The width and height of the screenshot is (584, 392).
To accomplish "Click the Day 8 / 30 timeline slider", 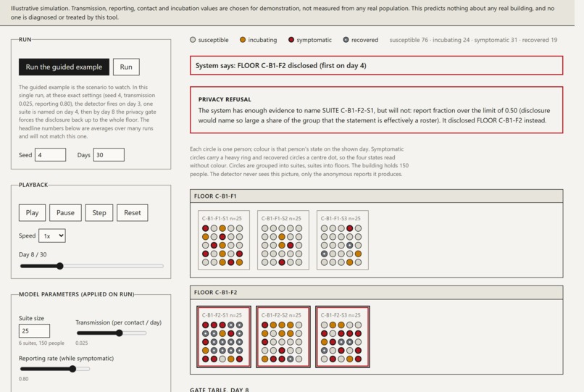I will [91, 266].
